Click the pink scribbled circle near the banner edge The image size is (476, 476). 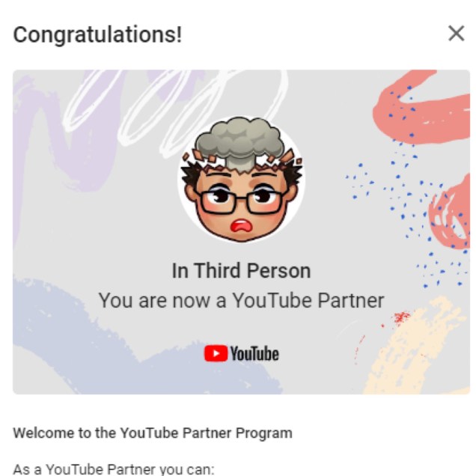[451, 213]
